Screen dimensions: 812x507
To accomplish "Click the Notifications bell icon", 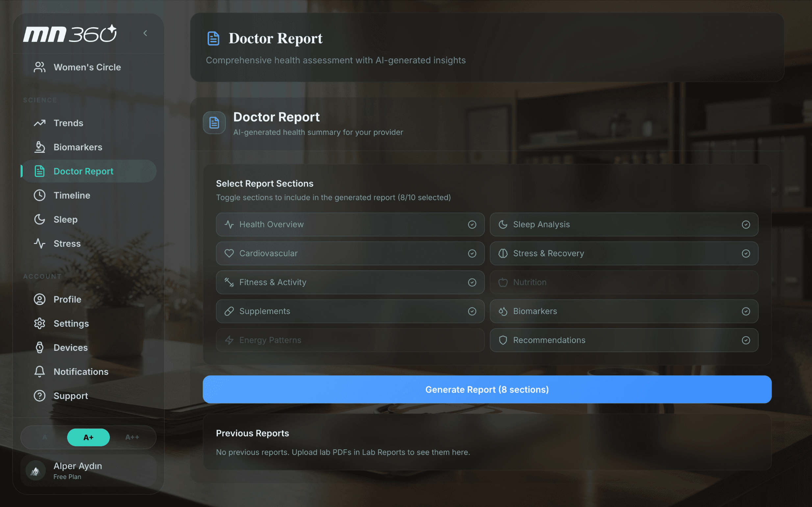I will [39, 372].
